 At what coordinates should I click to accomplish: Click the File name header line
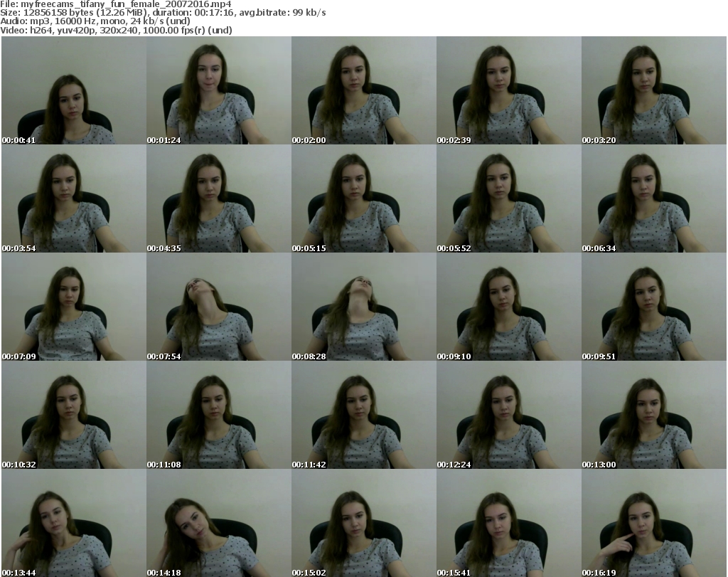pyautogui.click(x=116, y=4)
